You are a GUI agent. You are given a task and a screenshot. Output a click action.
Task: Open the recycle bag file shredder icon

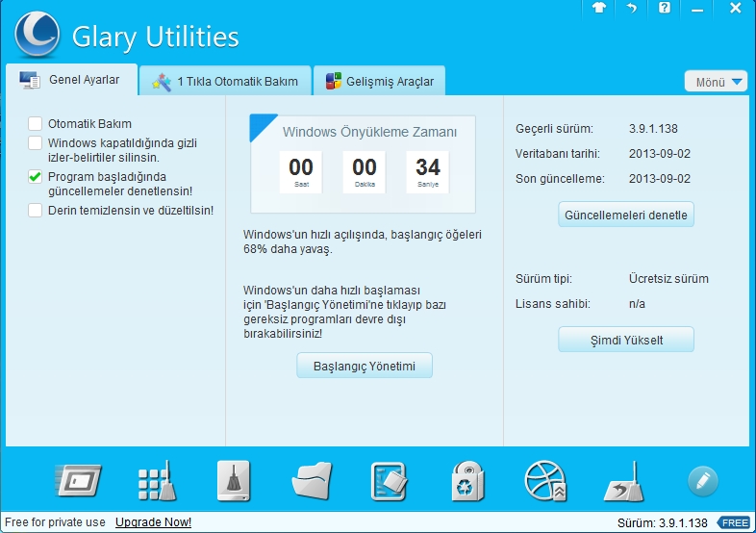467,481
